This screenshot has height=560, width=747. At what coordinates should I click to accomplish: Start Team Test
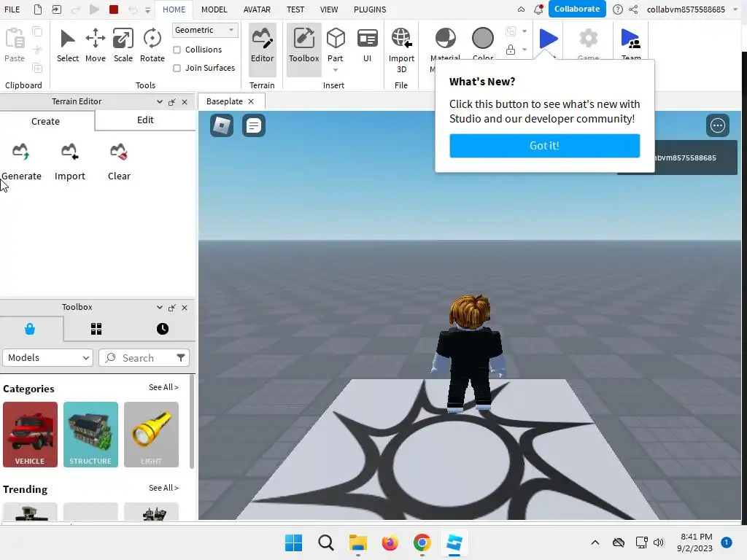(x=631, y=39)
